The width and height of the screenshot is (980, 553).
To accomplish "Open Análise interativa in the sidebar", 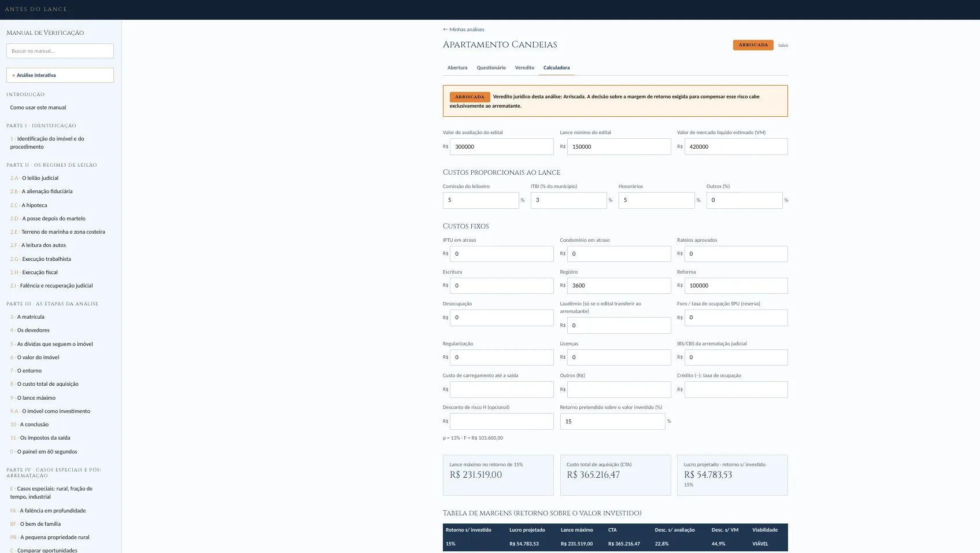I will [60, 75].
